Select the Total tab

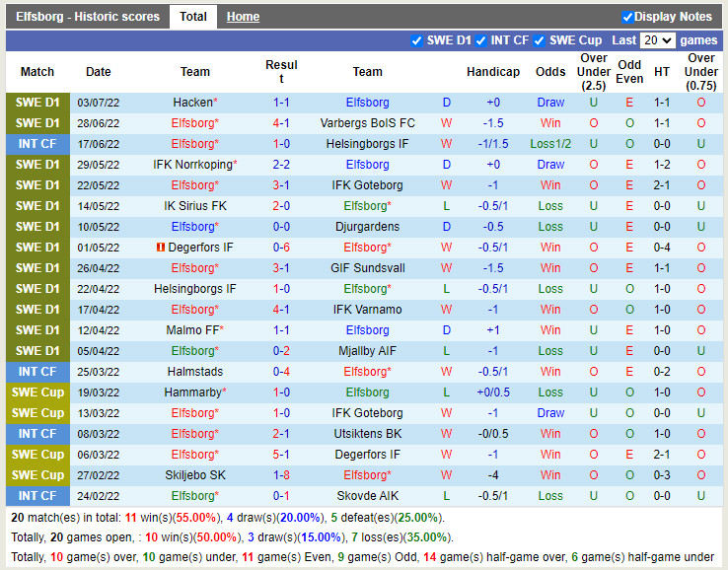coord(193,17)
